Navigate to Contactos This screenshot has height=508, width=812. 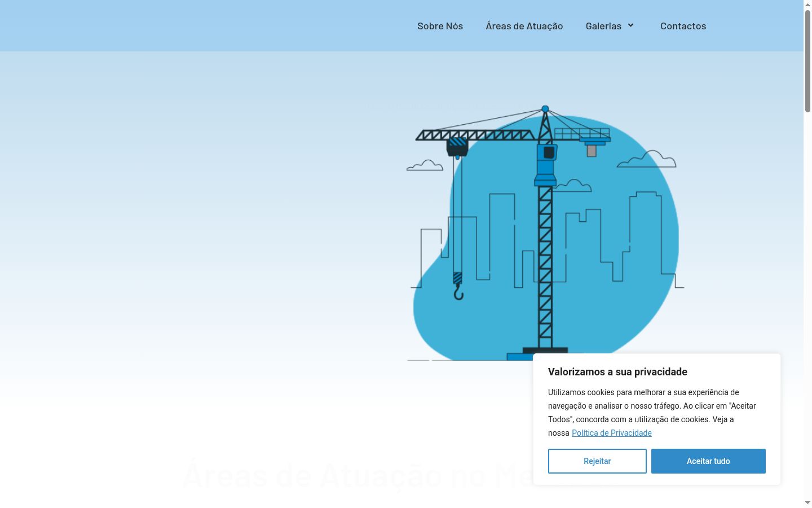(x=683, y=26)
